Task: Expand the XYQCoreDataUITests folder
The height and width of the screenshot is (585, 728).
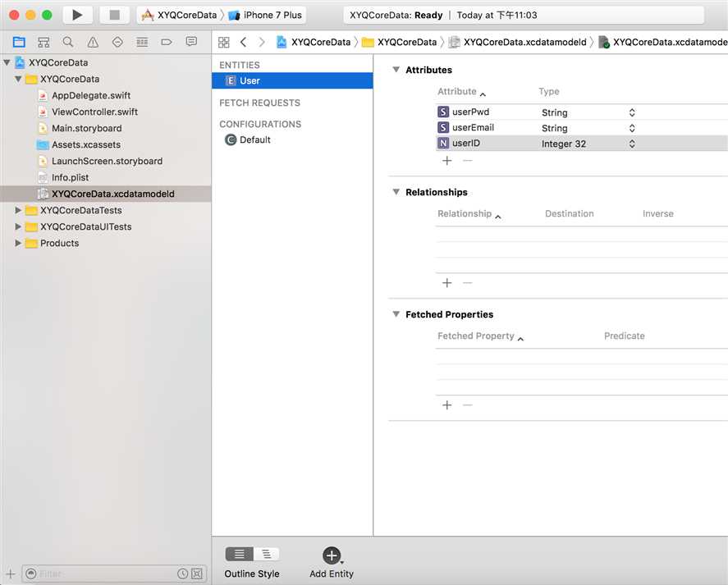Action: point(18,226)
